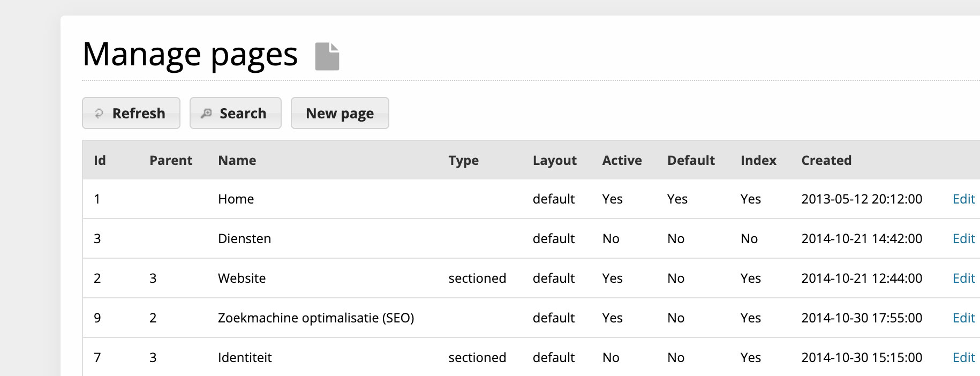The image size is (980, 376).
Task: Click the 2013-05-12 20:12:00 created date
Action: 862,199
